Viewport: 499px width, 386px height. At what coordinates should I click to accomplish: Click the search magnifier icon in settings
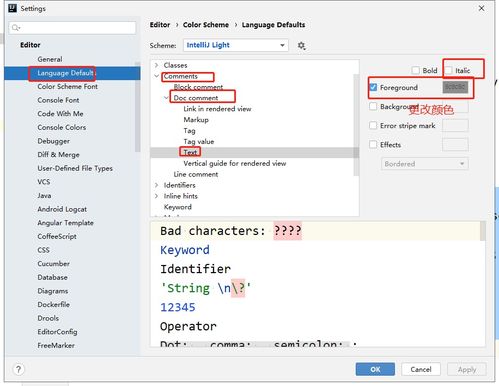pyautogui.click(x=16, y=27)
